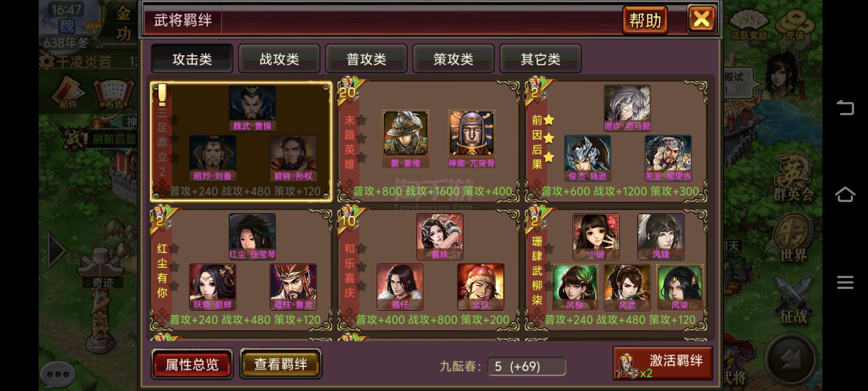Switch to the 战攻类 tab

279,59
